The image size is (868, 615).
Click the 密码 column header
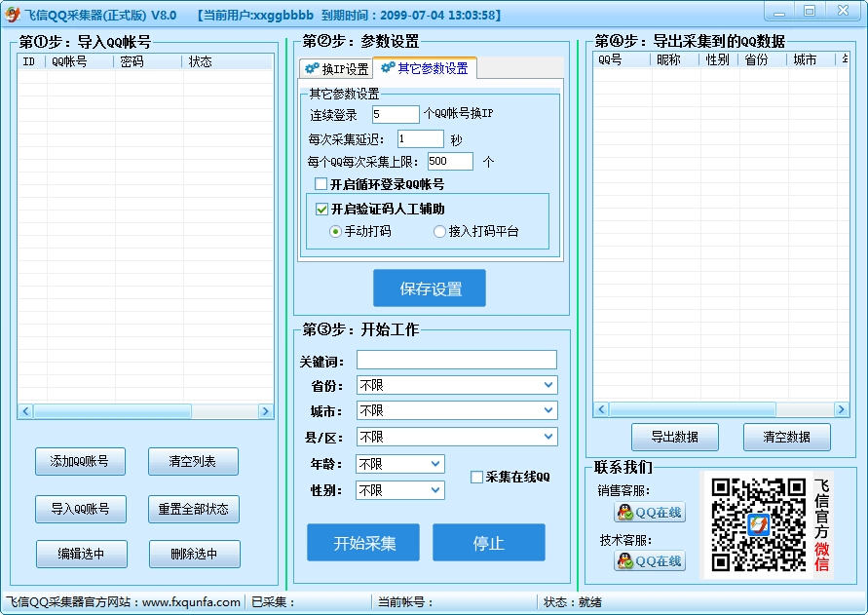click(x=148, y=61)
